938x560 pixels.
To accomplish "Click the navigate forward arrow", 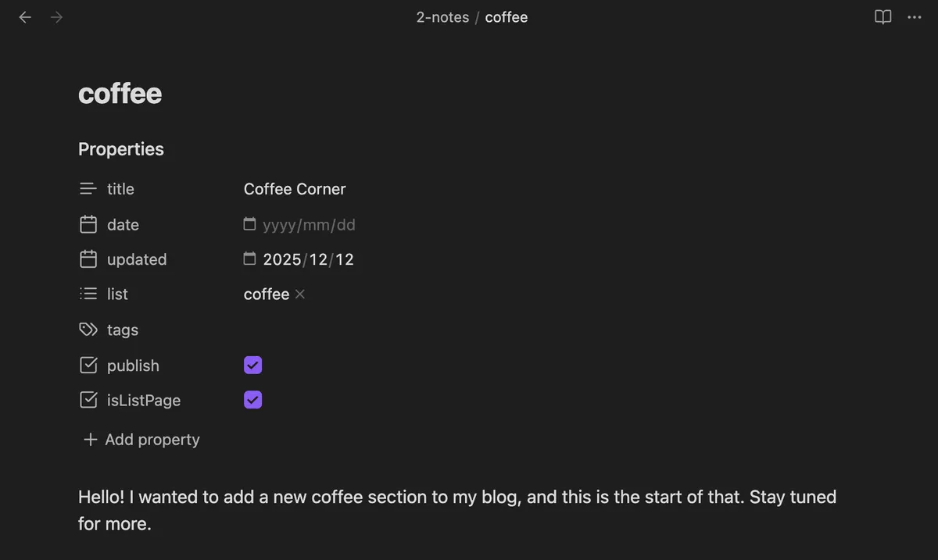I will tap(56, 17).
